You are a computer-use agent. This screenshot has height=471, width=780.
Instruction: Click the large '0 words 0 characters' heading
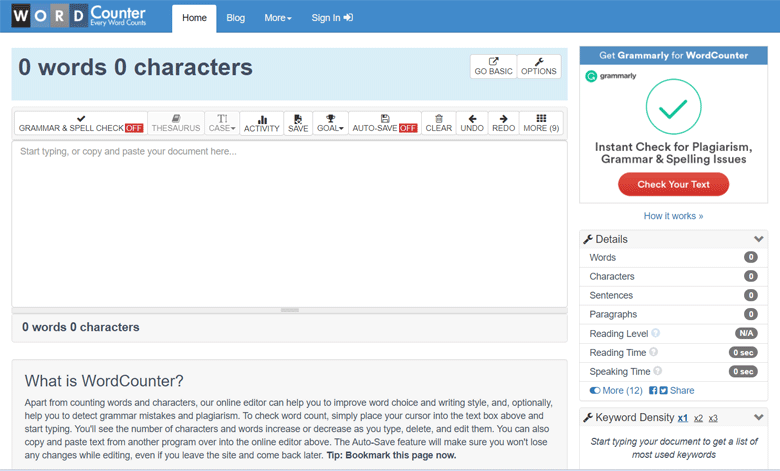click(x=135, y=67)
